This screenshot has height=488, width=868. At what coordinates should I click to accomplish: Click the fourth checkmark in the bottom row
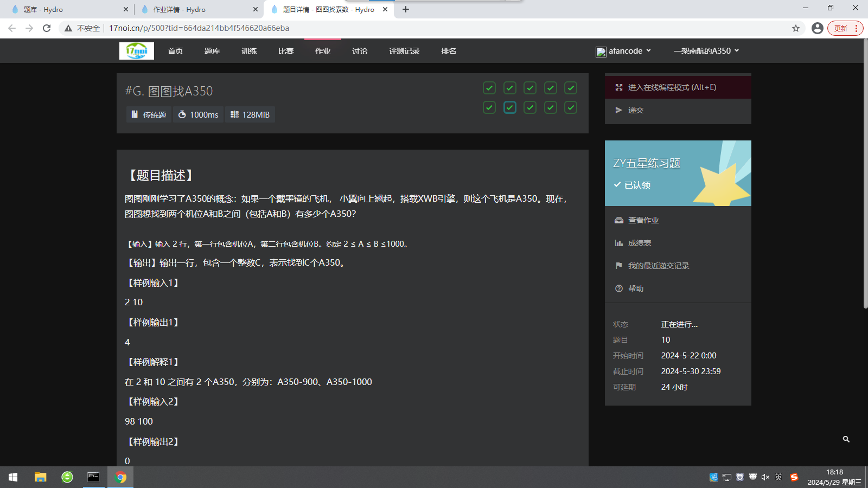551,107
